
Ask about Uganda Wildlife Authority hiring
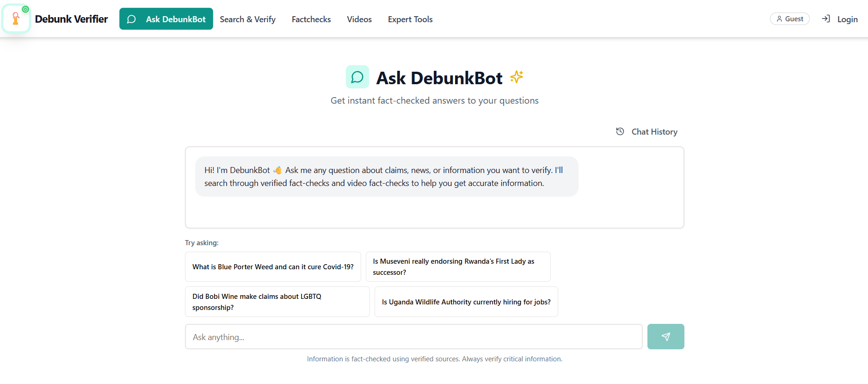pyautogui.click(x=466, y=302)
